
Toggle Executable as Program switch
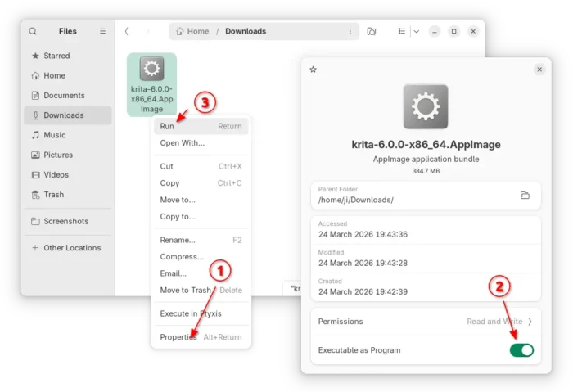[x=521, y=350]
